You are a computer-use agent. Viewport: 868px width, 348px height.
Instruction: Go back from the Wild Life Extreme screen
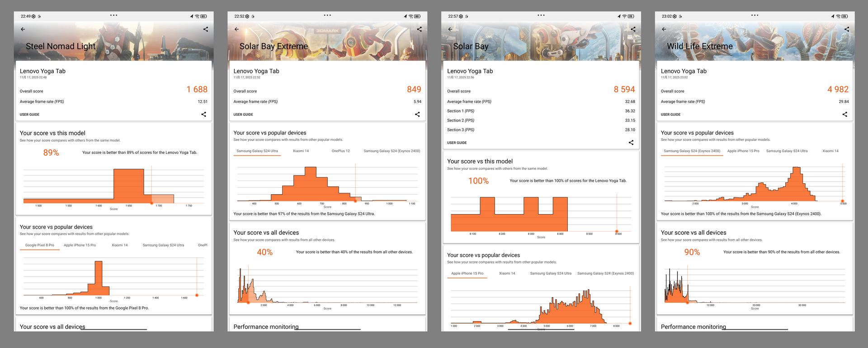click(x=664, y=29)
